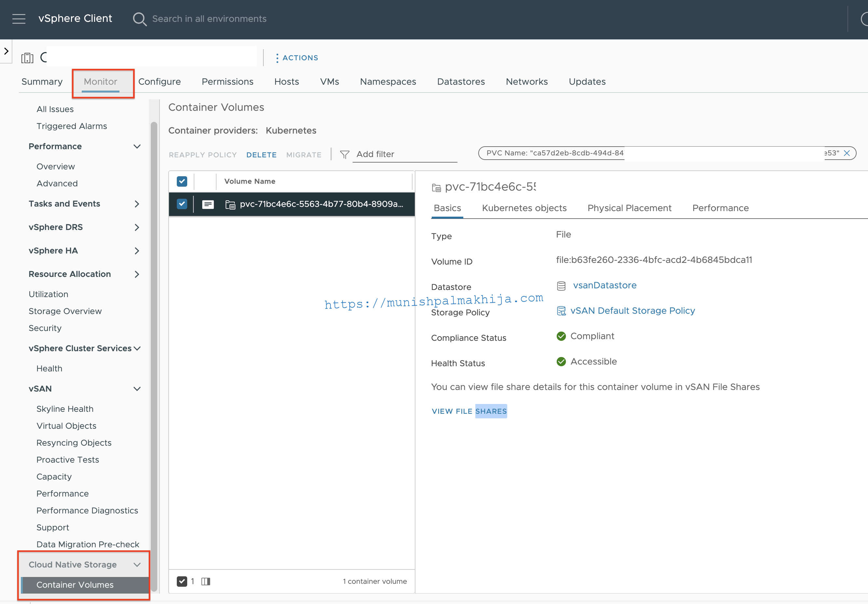The height and width of the screenshot is (604, 868).
Task: Collapse the Performance section
Action: click(x=137, y=146)
